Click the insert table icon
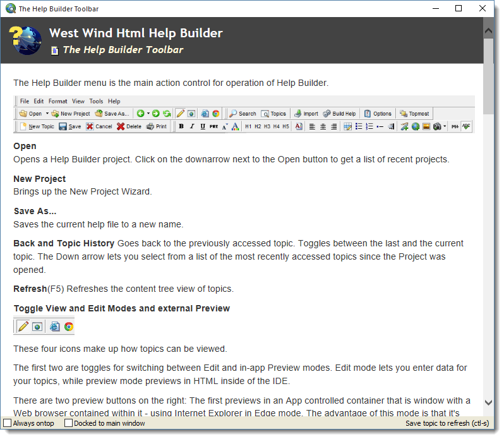This screenshot has width=504, height=439. point(347,126)
